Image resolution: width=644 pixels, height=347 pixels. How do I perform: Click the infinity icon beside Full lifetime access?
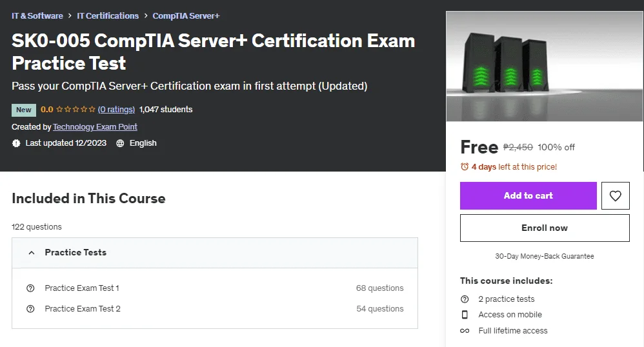coord(465,331)
